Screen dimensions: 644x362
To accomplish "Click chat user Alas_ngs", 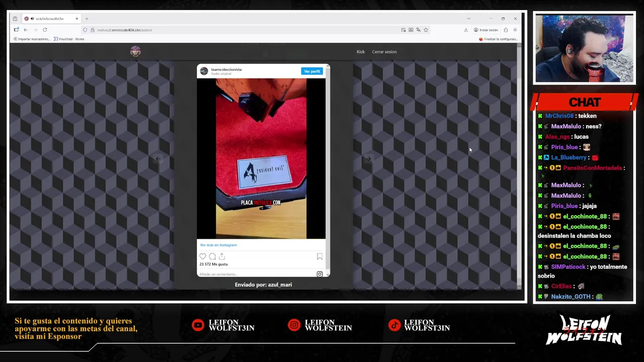I will (x=557, y=137).
